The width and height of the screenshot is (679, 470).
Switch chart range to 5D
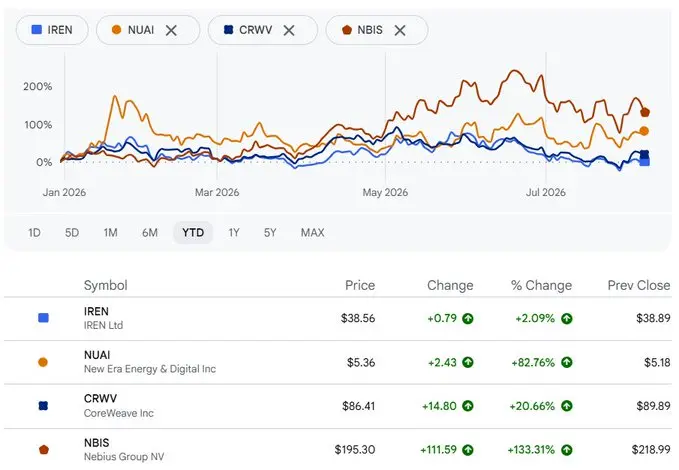pos(72,233)
